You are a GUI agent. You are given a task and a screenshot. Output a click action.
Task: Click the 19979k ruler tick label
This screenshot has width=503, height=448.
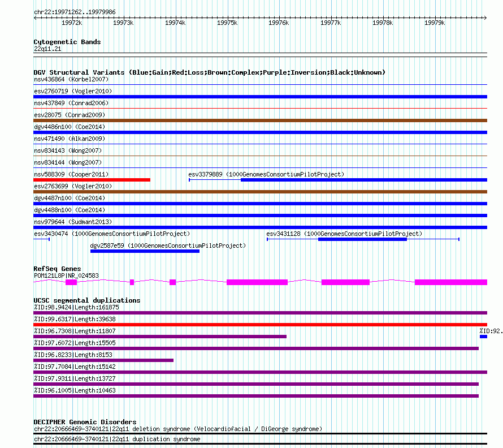pos(435,23)
